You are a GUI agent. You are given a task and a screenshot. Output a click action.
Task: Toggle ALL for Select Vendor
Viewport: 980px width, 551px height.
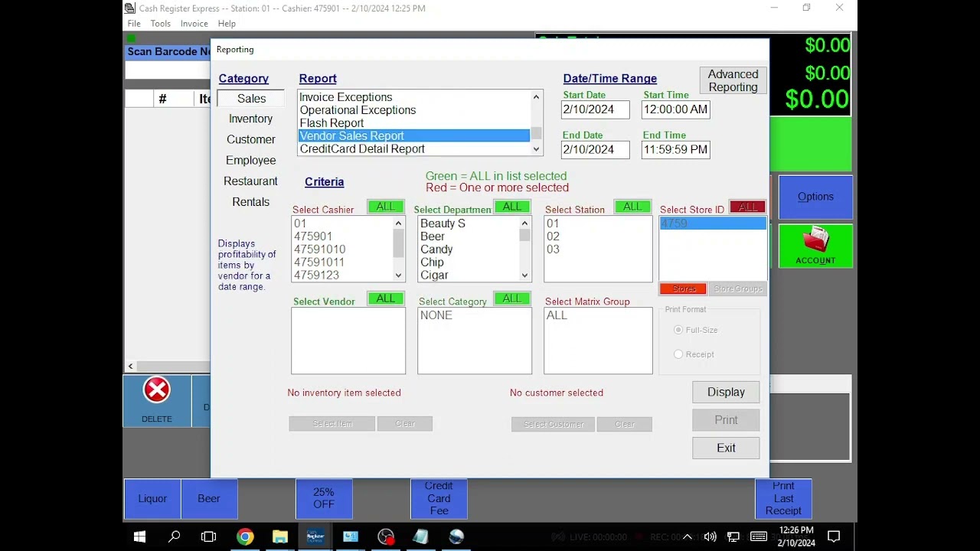tap(386, 298)
